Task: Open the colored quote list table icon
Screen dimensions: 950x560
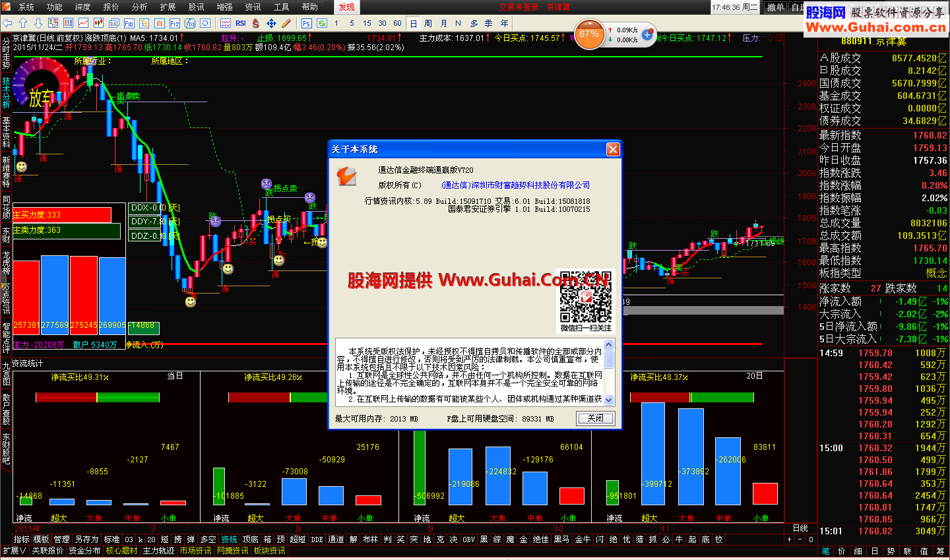Action: point(68,23)
